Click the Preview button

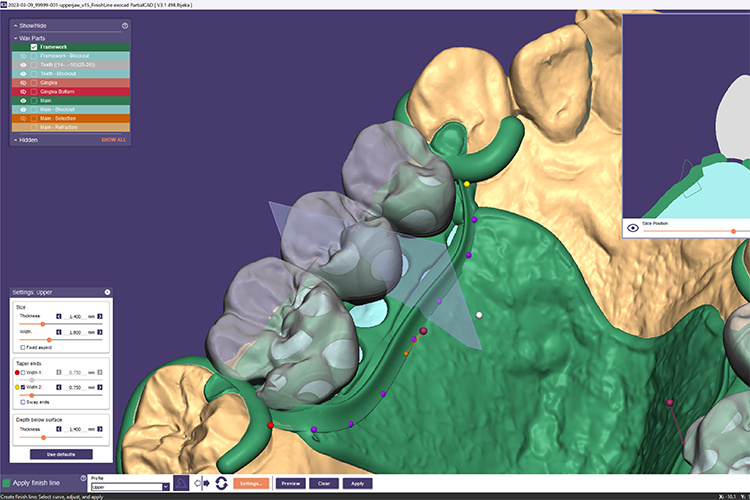point(291,483)
